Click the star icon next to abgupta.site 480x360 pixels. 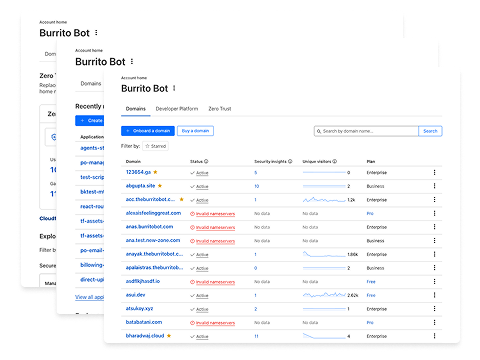coord(160,186)
